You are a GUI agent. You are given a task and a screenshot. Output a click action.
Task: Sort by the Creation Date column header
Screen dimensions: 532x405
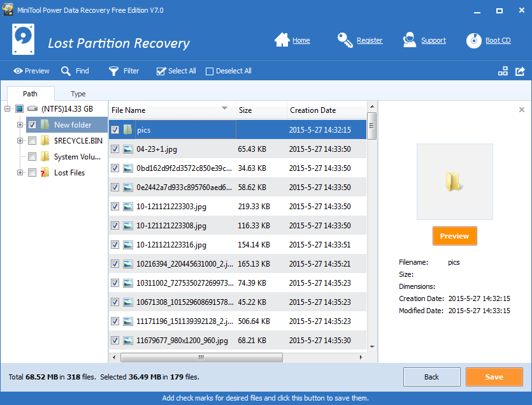327,110
